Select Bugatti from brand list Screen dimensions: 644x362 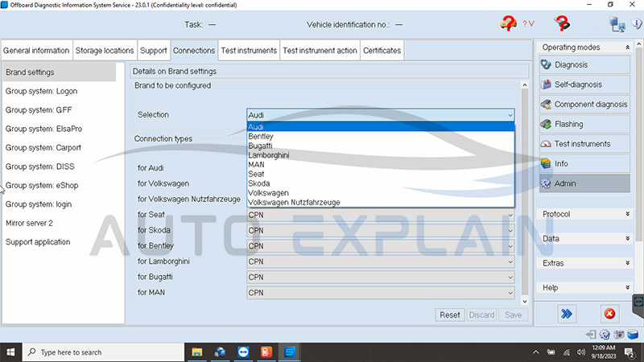(x=380, y=146)
